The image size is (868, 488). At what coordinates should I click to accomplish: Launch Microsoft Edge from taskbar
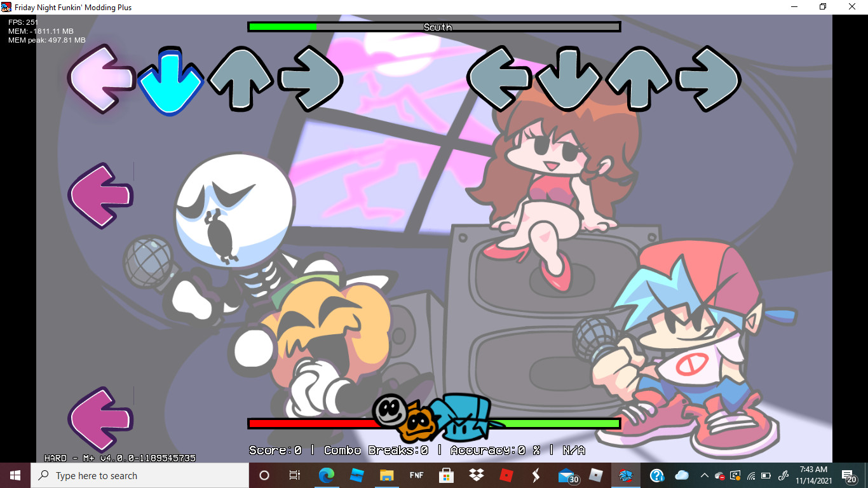(326, 475)
